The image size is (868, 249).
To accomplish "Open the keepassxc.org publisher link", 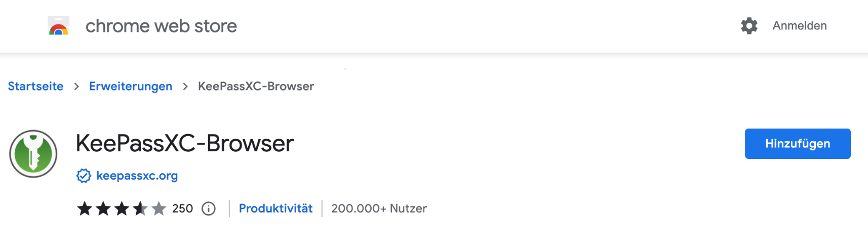I will click(x=137, y=176).
